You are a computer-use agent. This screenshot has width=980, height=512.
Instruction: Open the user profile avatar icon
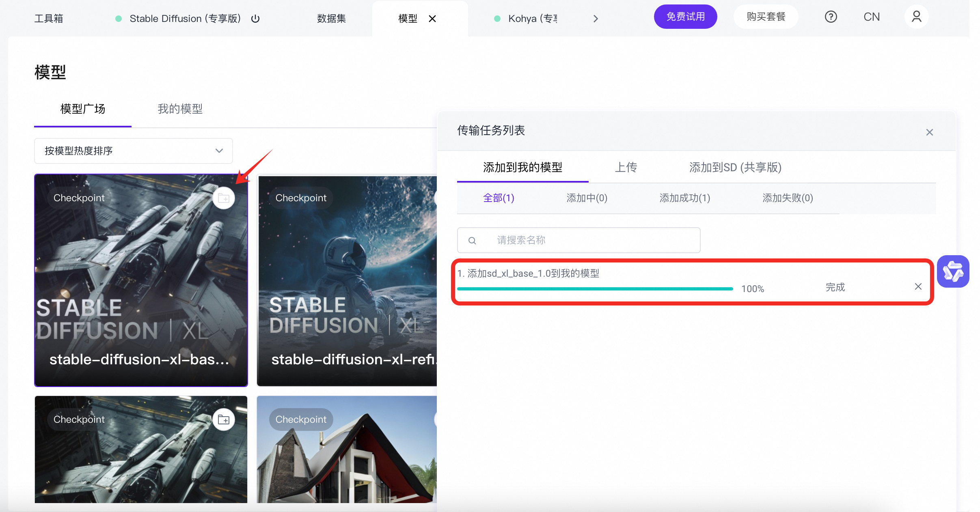(916, 17)
